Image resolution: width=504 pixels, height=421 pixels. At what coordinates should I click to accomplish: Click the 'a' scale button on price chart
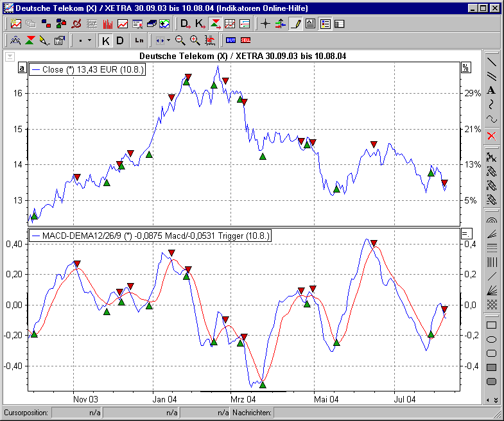(22, 68)
